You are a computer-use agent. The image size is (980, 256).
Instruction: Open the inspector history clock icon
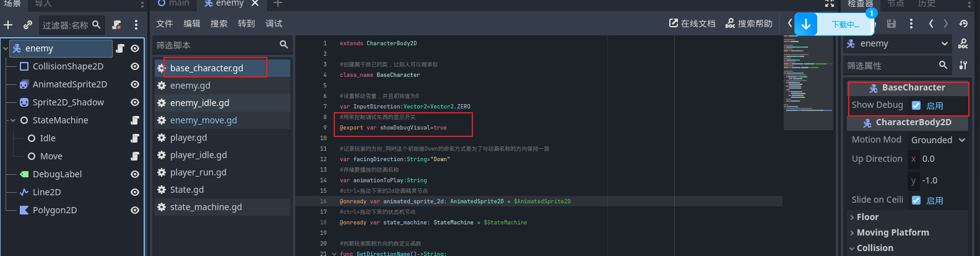963,24
